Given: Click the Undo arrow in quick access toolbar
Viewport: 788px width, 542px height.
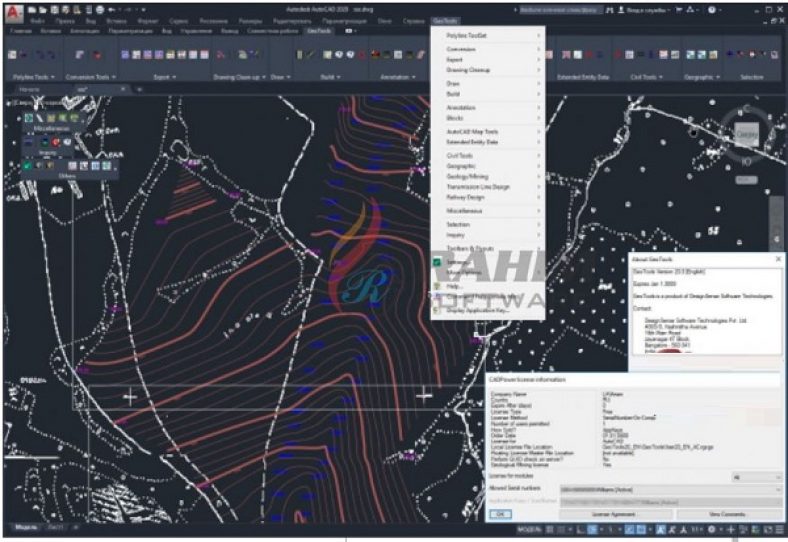Looking at the screenshot, I should pyautogui.click(x=112, y=10).
